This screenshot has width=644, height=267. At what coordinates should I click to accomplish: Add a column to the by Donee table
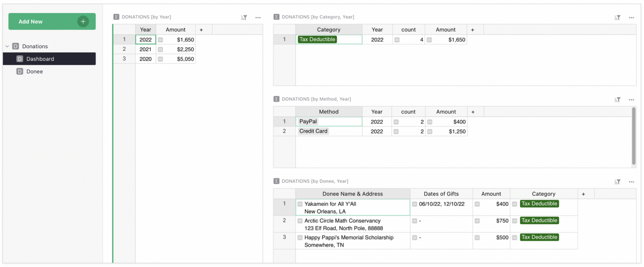tap(583, 194)
